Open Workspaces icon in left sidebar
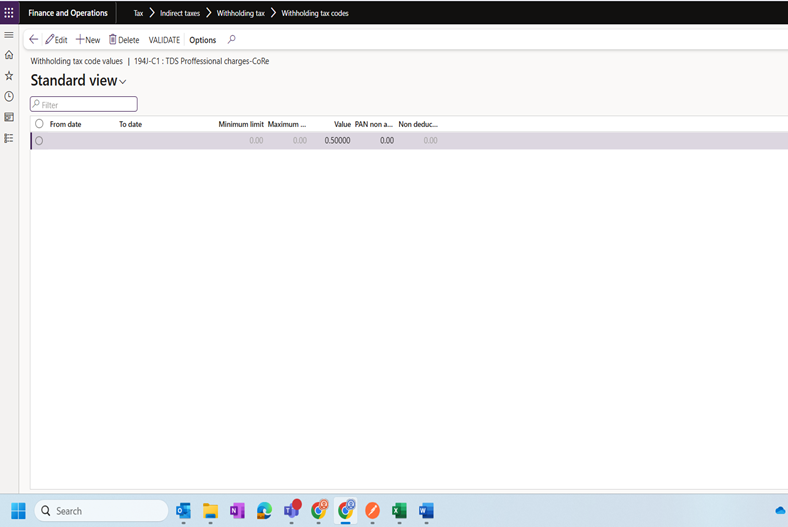788x527 pixels. [x=9, y=117]
